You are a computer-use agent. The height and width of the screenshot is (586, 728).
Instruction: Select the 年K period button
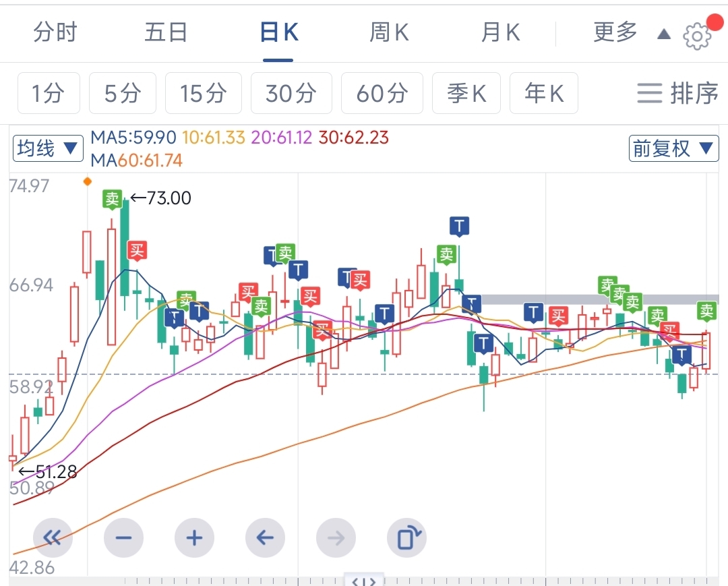click(544, 93)
